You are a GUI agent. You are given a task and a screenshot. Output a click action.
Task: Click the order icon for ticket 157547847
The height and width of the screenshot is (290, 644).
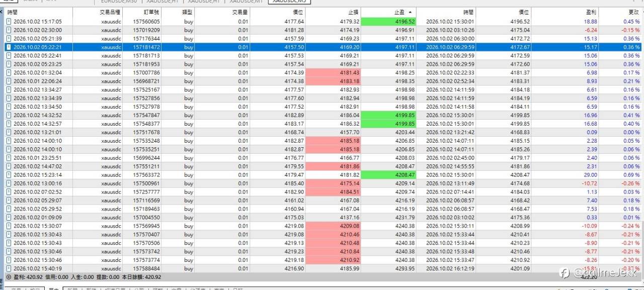pos(9,115)
